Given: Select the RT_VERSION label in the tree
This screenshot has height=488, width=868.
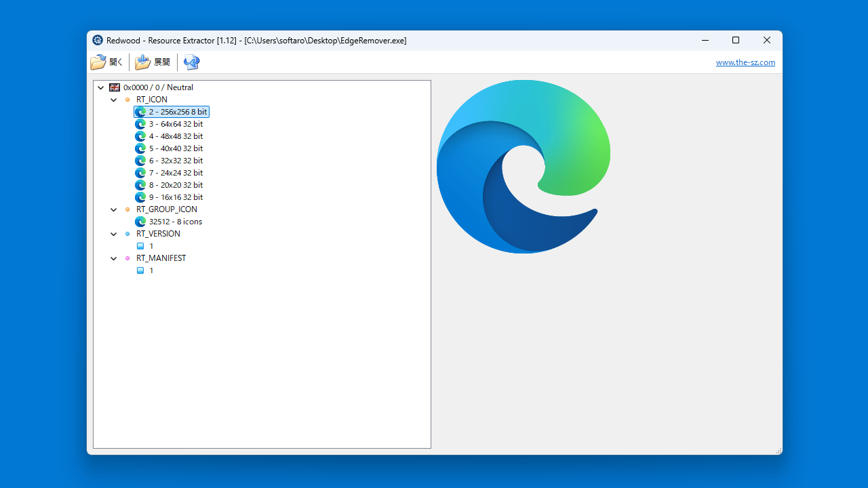Looking at the screenshot, I should 158,234.
